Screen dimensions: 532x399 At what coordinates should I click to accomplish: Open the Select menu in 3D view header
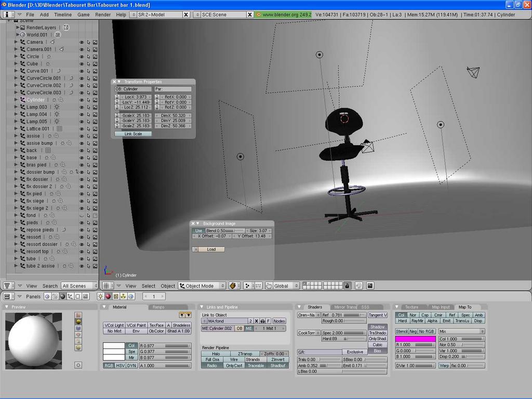point(148,286)
